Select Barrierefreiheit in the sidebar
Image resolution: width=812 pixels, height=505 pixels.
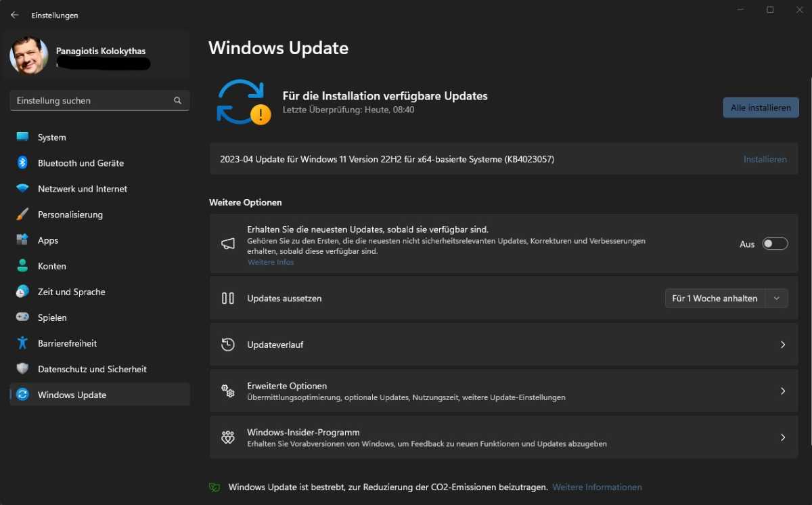point(99,343)
